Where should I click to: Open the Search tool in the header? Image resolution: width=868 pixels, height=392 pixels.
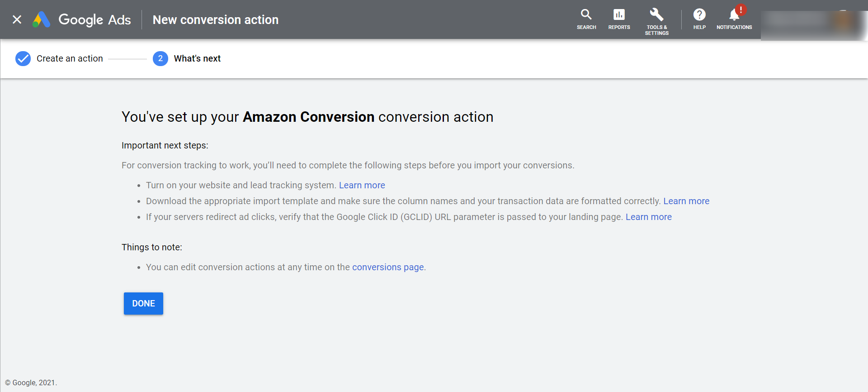(586, 19)
